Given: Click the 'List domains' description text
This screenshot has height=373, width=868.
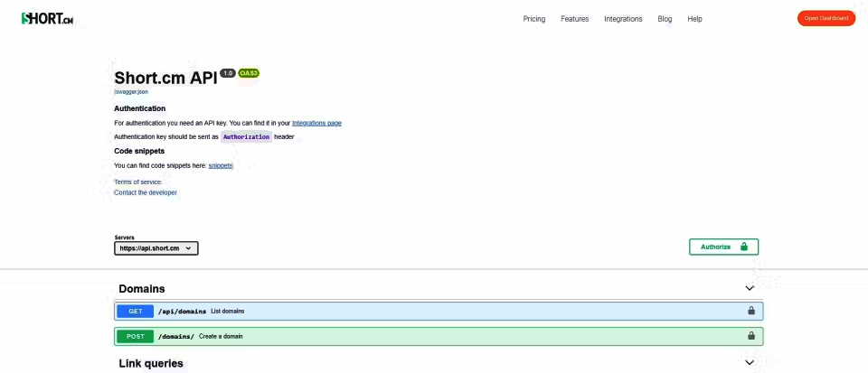Looking at the screenshot, I should [228, 311].
